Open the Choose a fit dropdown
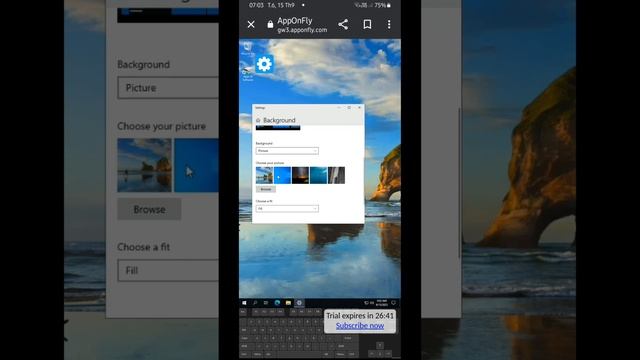Screen dimensions: 640x360 pos(287,209)
